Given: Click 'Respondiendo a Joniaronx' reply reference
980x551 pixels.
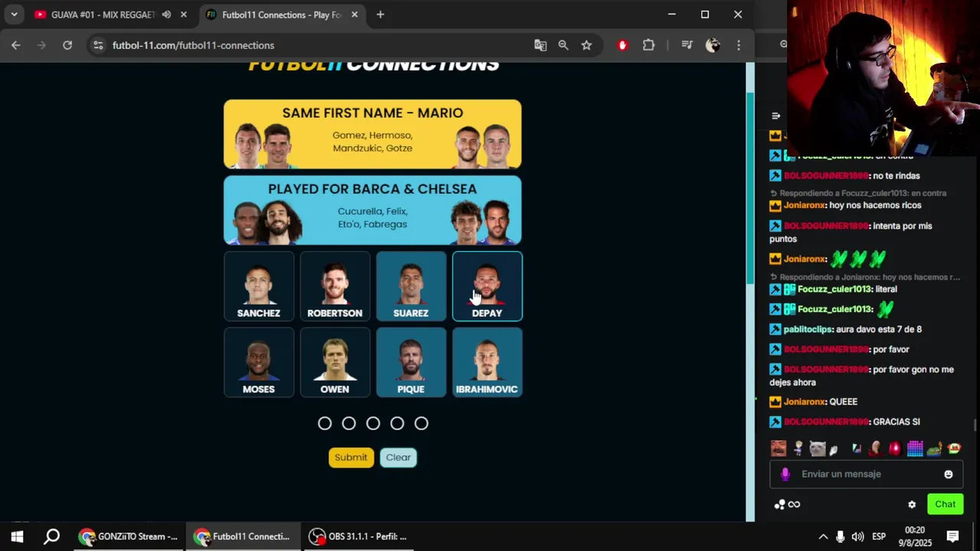Looking at the screenshot, I should click(x=865, y=277).
